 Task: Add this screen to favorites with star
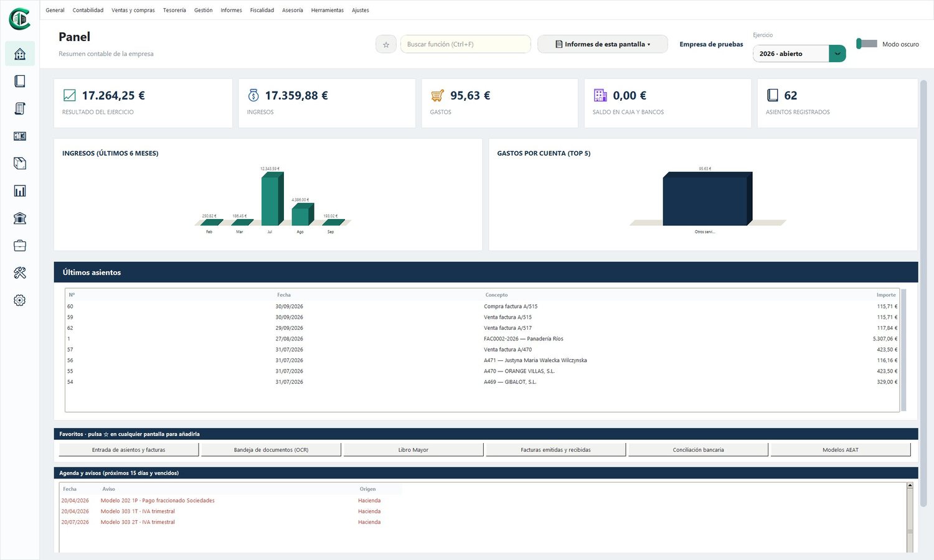coord(386,44)
